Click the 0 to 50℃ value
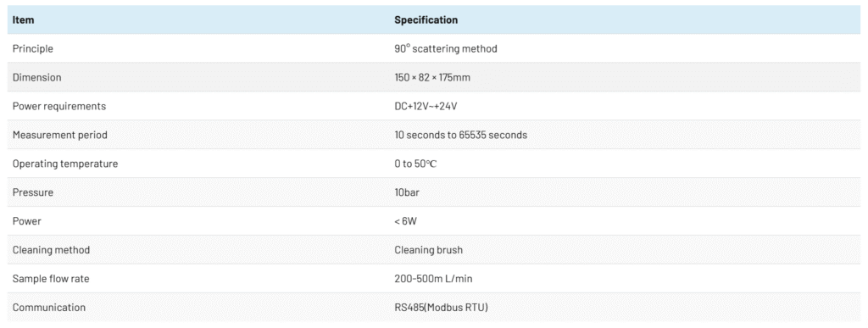 coord(415,164)
